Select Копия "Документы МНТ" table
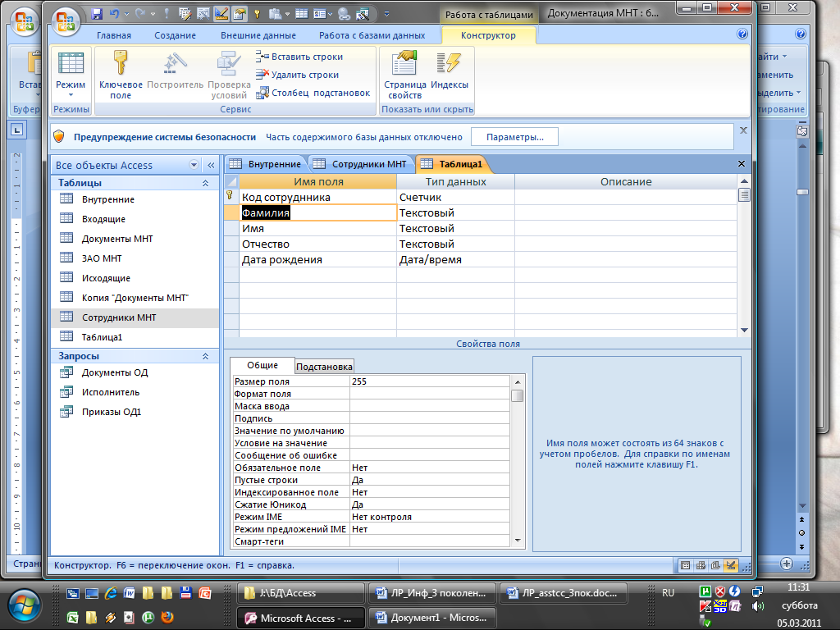The width and height of the screenshot is (840, 630). [x=135, y=298]
